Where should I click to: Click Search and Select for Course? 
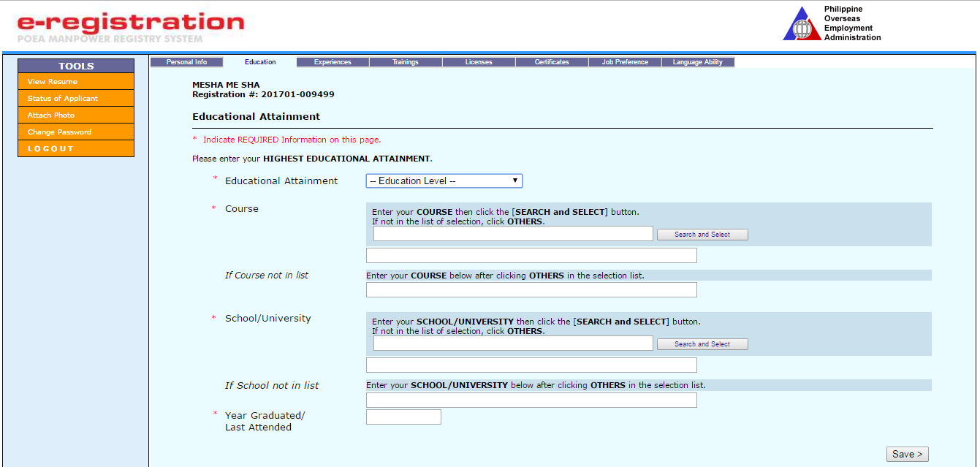pos(702,234)
